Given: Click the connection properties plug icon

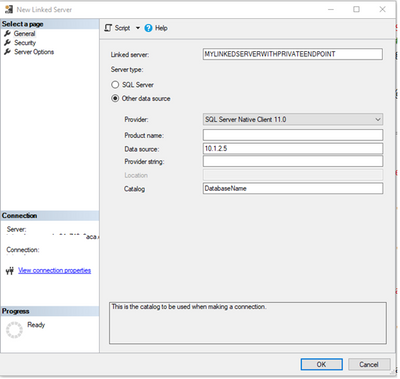Looking at the screenshot, I should pos(10,271).
